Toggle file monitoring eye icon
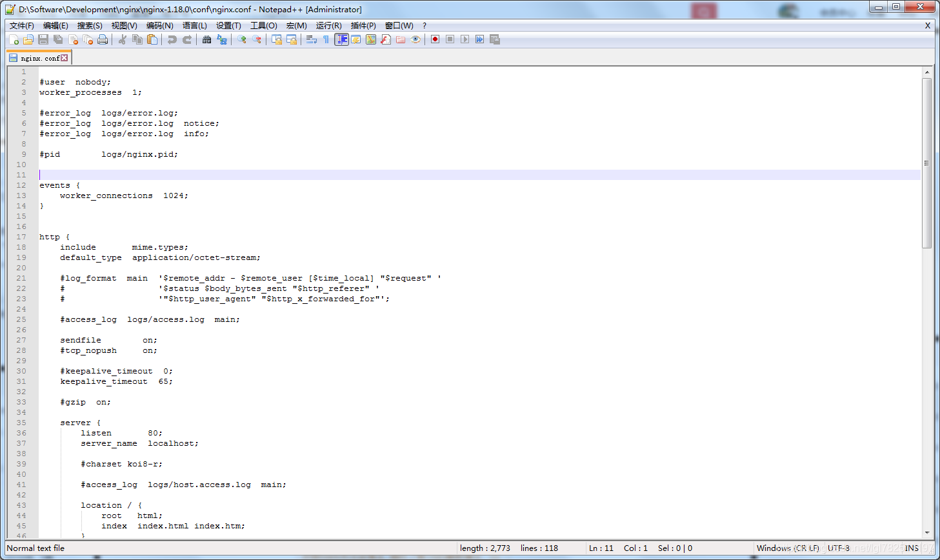940x560 pixels. 415,39
